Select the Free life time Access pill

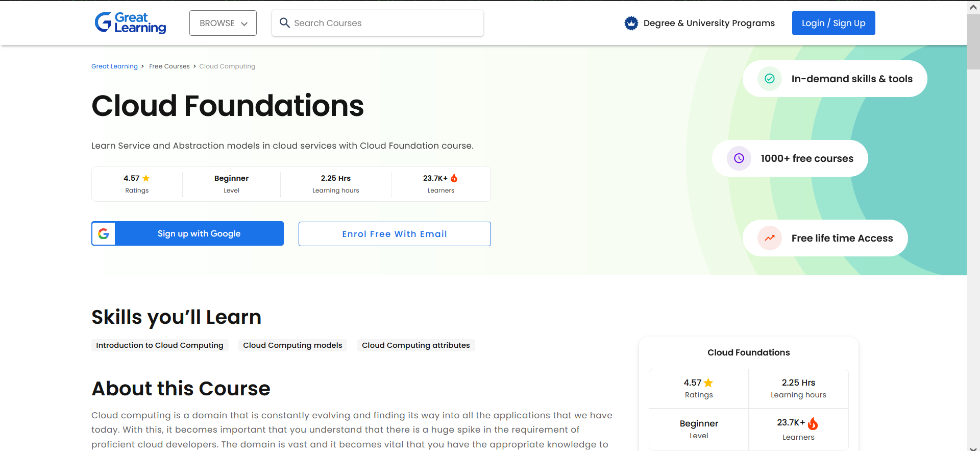(x=825, y=238)
